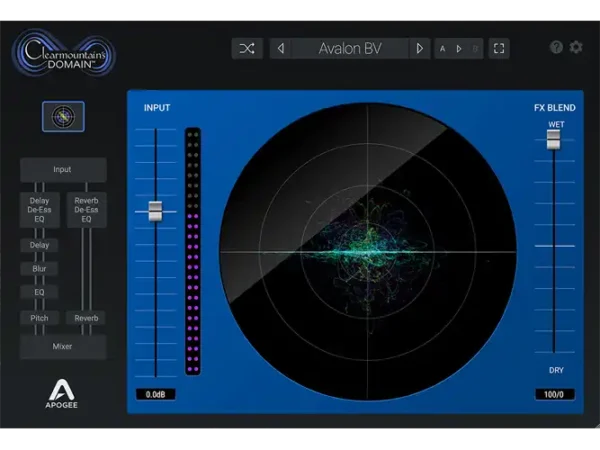Click the 0.0dB input value field

click(x=156, y=395)
